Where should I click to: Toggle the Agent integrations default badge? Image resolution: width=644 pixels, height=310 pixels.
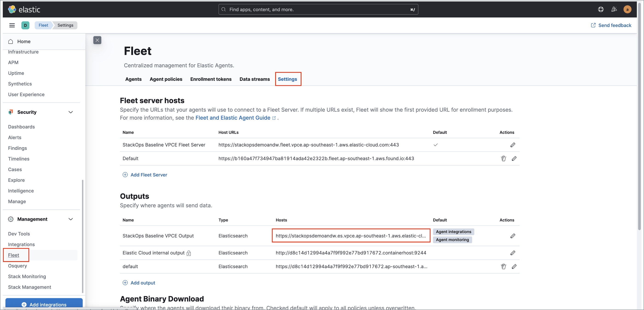click(x=453, y=231)
